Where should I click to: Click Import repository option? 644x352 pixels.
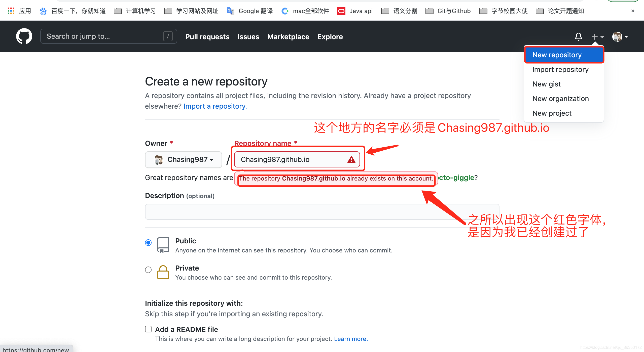tap(561, 69)
